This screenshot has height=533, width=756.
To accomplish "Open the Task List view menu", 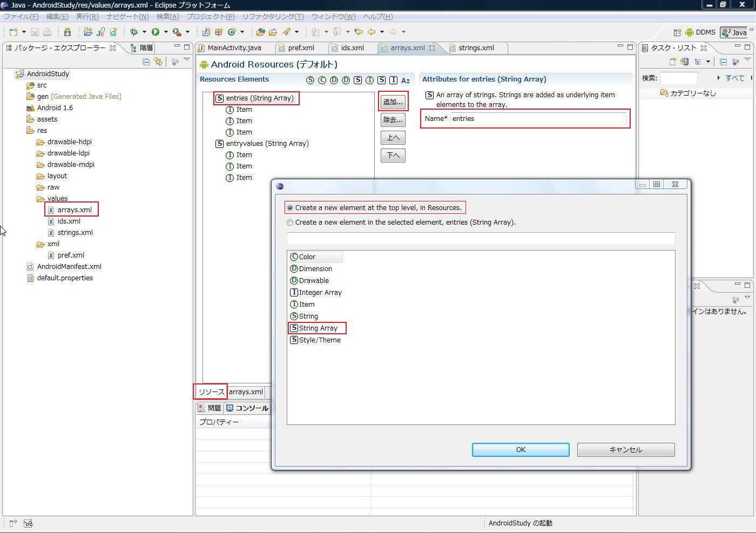I will 747,60.
